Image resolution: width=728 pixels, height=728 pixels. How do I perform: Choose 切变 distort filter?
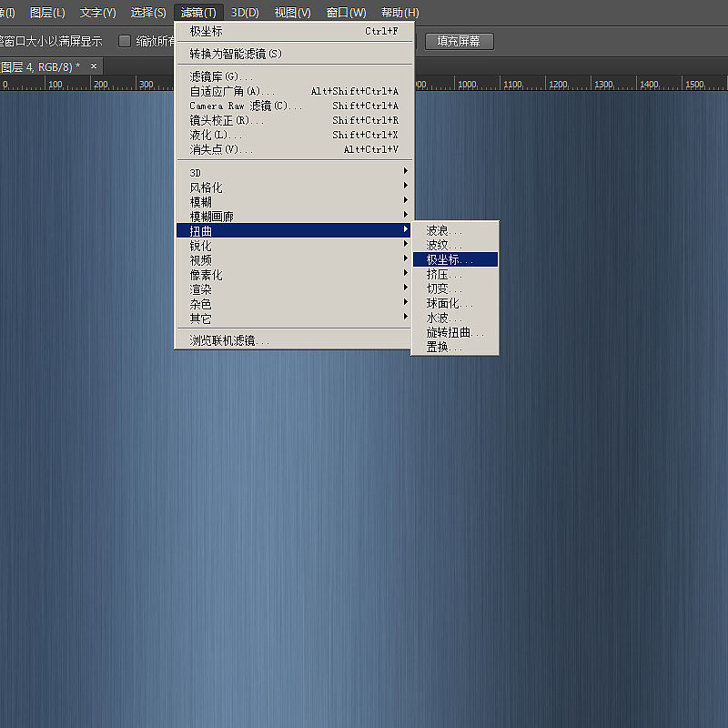(455, 288)
